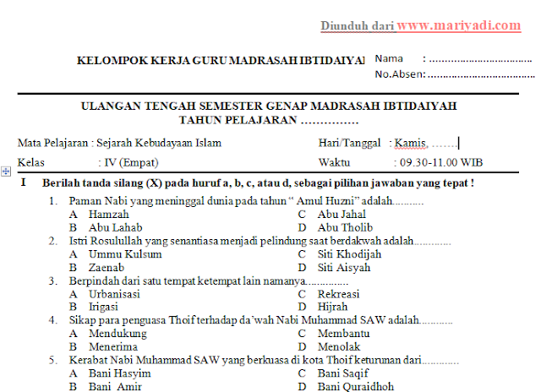The height and width of the screenshot is (392, 541).
Task: Select answer 'Irigasi'
Action: point(103,307)
